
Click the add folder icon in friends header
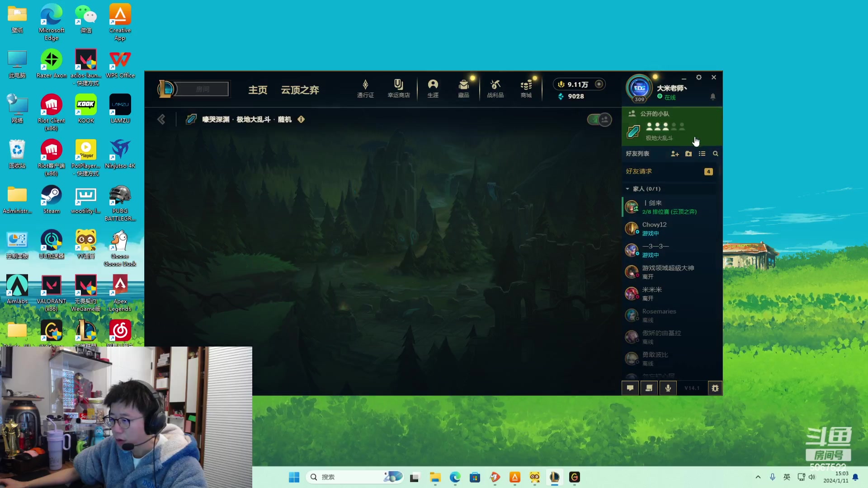(x=689, y=154)
